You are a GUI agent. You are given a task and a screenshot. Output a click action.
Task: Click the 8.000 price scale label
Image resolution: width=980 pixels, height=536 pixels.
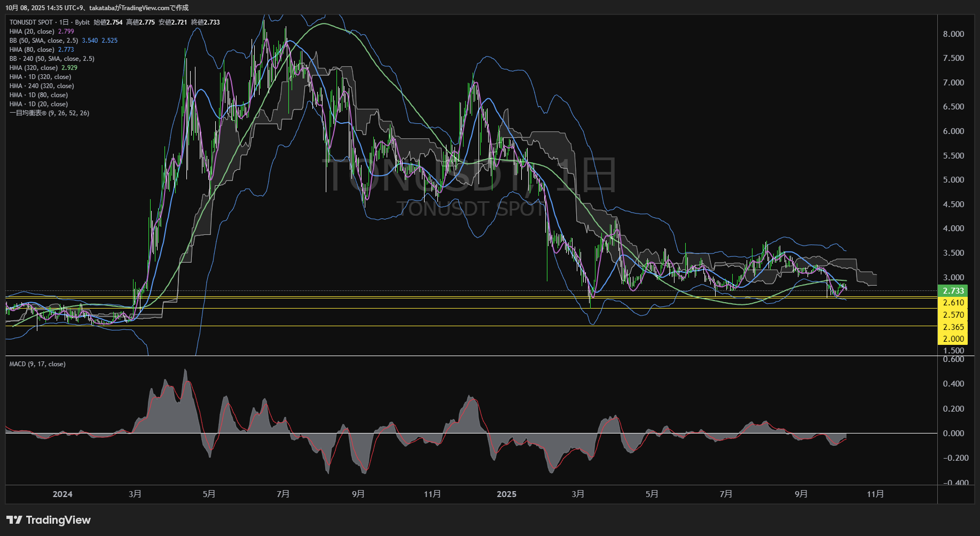(953, 34)
